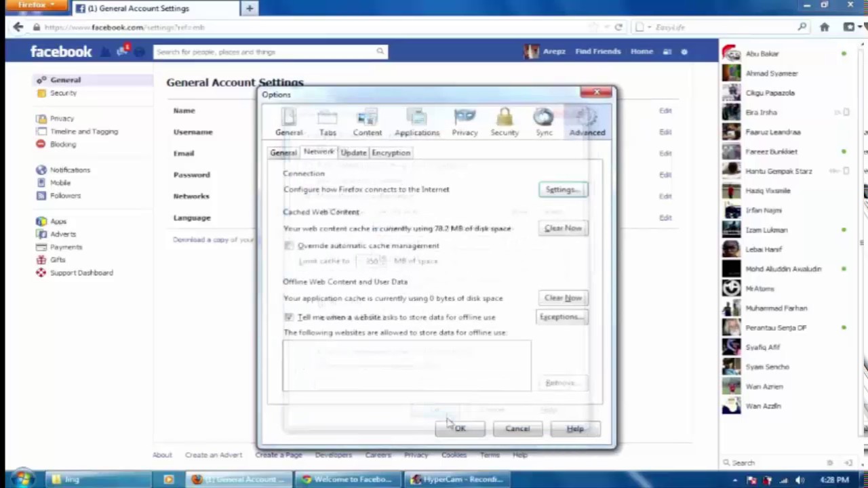Open a new browser tab with plus

(250, 8)
